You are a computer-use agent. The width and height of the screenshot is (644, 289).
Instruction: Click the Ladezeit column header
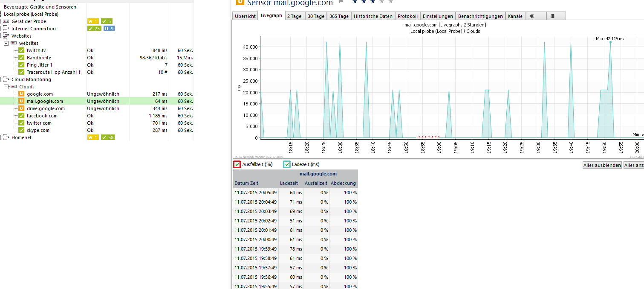tap(289, 183)
